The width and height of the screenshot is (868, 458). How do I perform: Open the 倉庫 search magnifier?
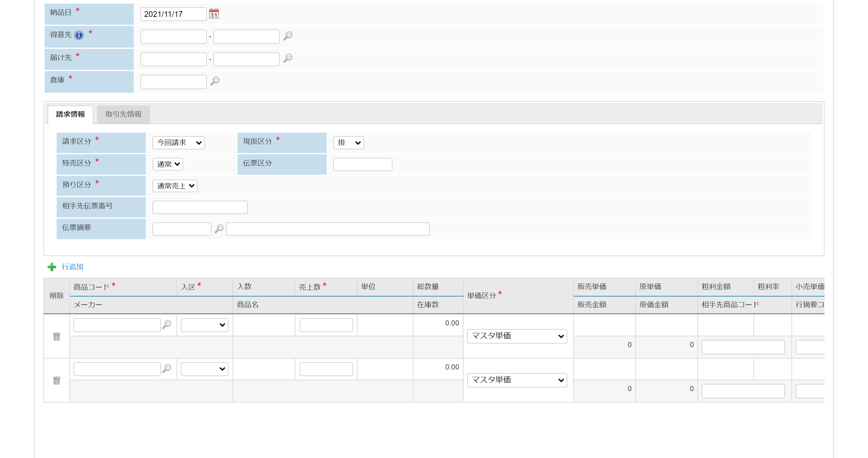(x=215, y=81)
